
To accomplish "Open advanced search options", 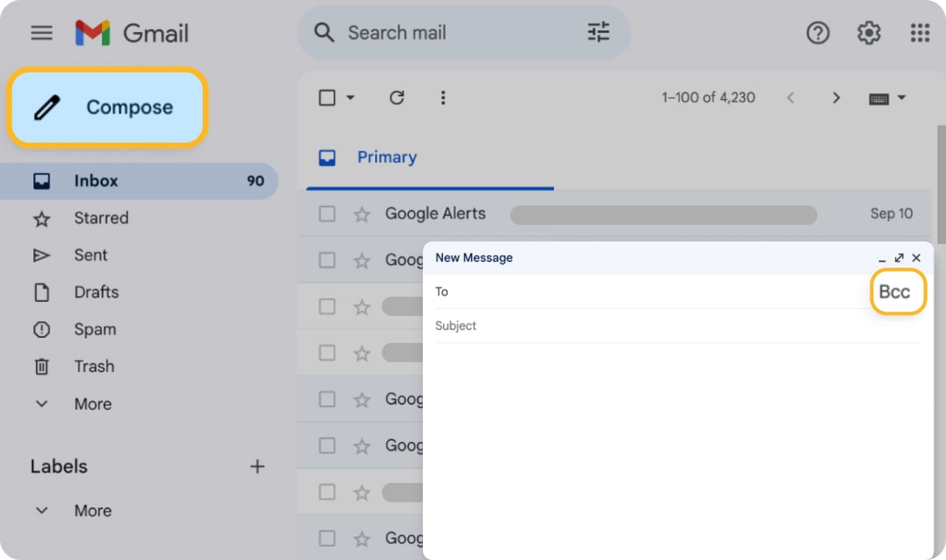I will pos(598,32).
